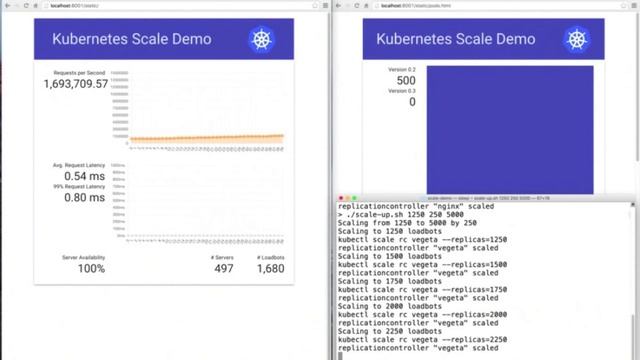Click the Kubernetes wheel logo in right dashboard
This screenshot has height=360, width=640.
click(577, 40)
